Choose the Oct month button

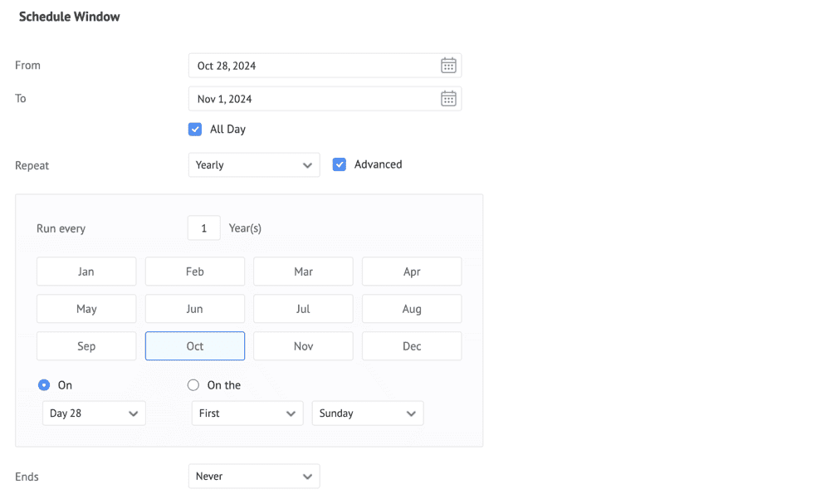coord(195,346)
